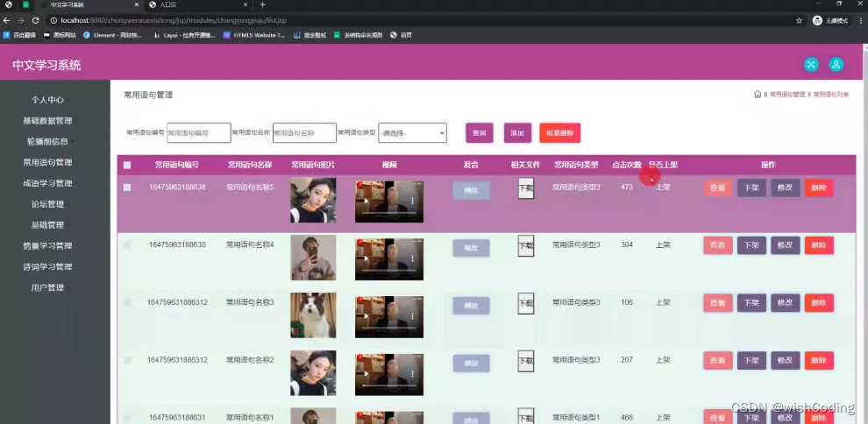Open the Element bookmark in bookmarks bar

tap(112, 35)
